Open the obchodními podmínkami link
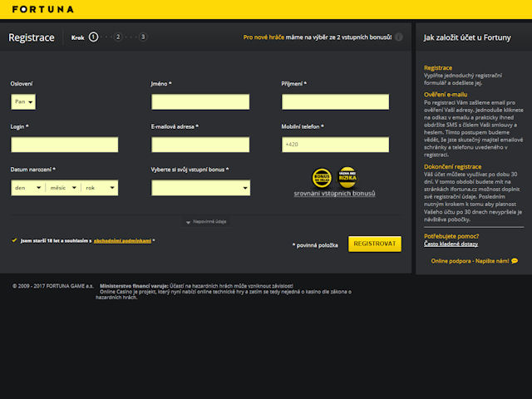Screen dimensions: 532x399 pyautogui.click(x=122, y=240)
